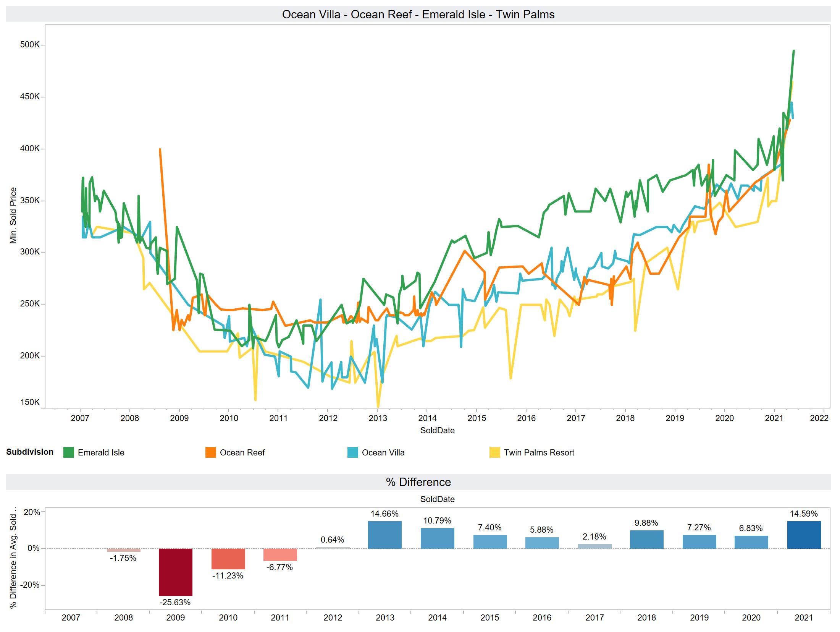Click the Ocean Villa legend label

click(383, 453)
